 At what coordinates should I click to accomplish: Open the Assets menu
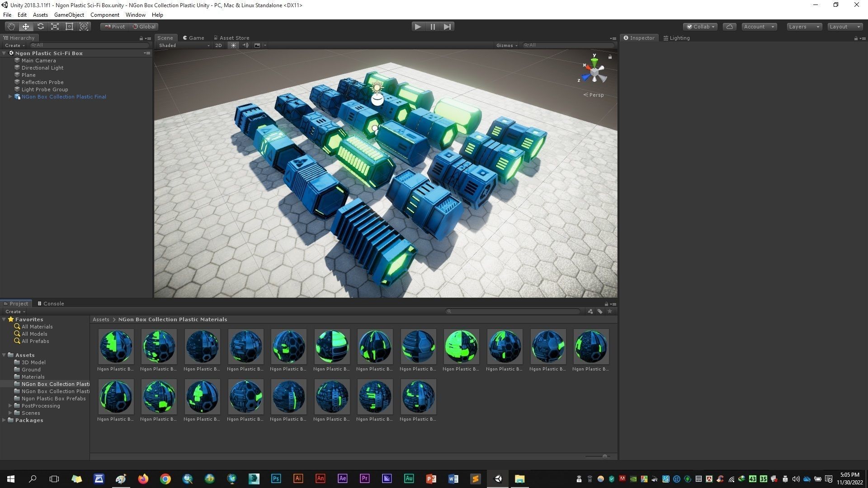coord(40,15)
